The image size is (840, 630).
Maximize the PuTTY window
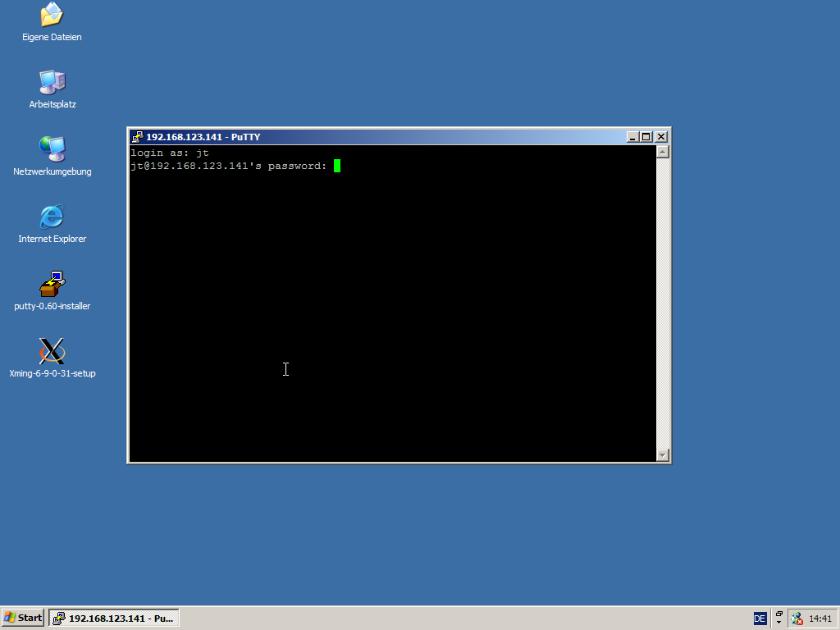point(646,137)
